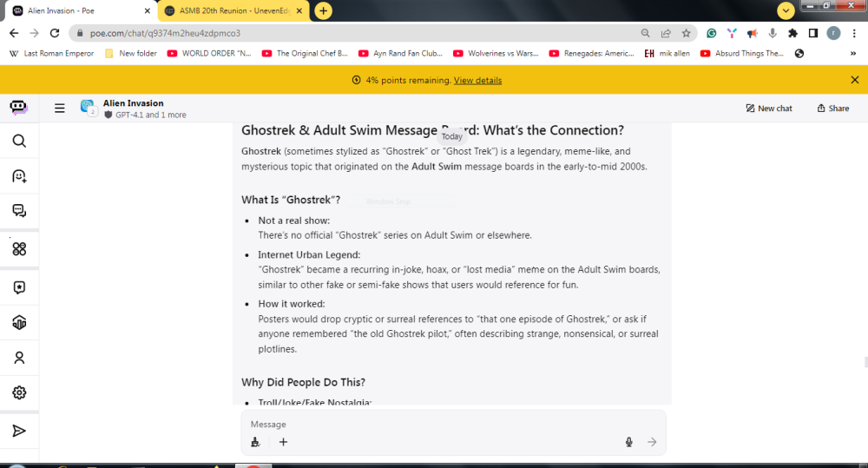The width and height of the screenshot is (868, 468).
Task: Open the New folder bookmark folder
Action: pyautogui.click(x=131, y=54)
